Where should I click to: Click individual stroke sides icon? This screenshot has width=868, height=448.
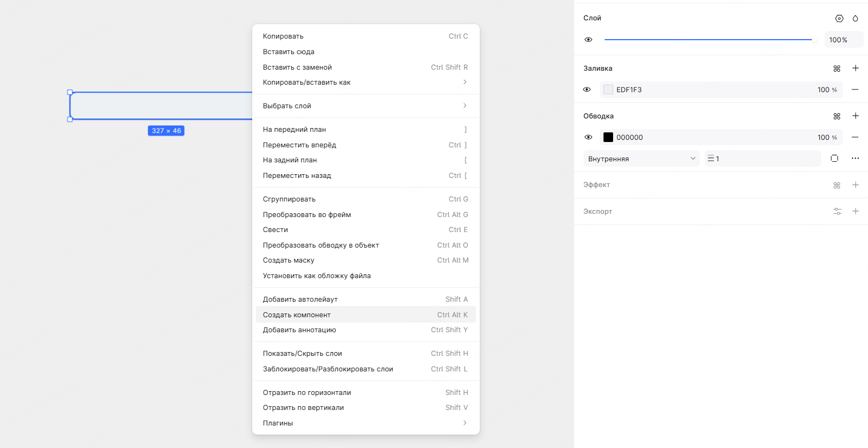click(x=834, y=158)
